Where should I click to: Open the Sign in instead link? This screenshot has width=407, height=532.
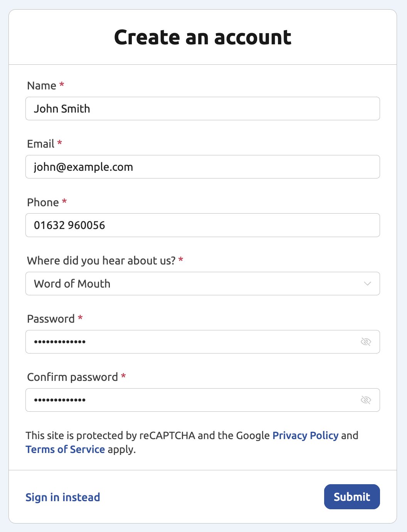(63, 497)
